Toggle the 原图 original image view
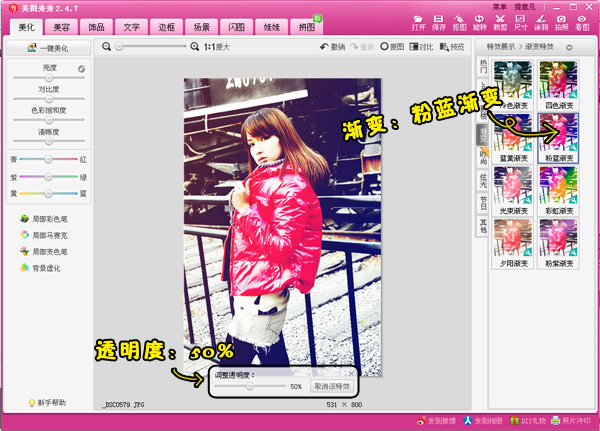Screen dimensions: 600x431 [x=392, y=46]
